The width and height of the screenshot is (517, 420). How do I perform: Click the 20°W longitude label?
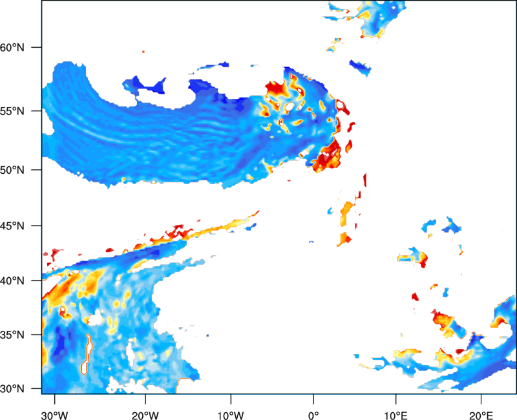[145, 415]
